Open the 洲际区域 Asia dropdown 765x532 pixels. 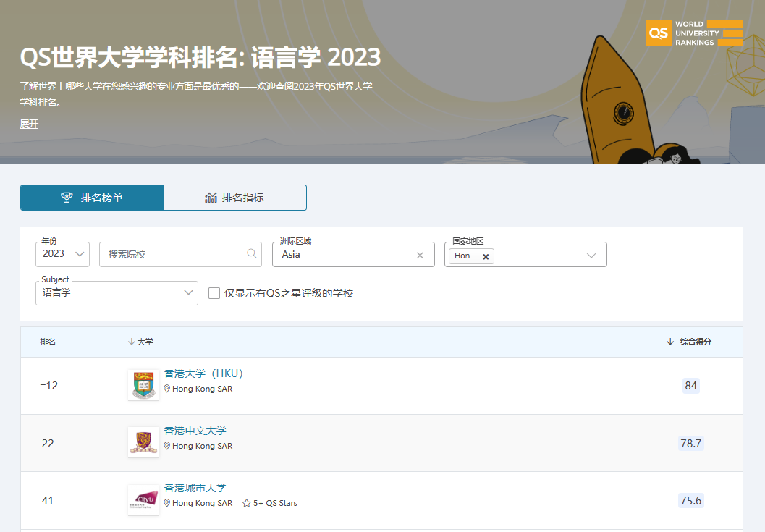tap(353, 254)
